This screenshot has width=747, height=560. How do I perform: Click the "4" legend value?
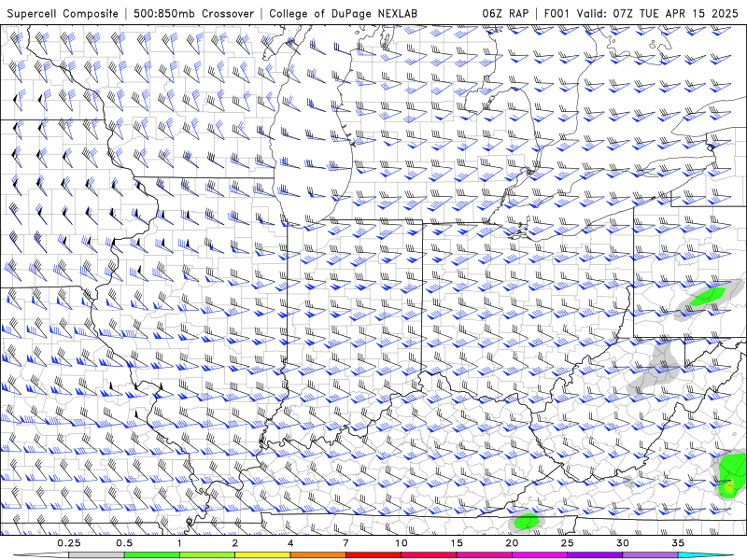point(290,543)
